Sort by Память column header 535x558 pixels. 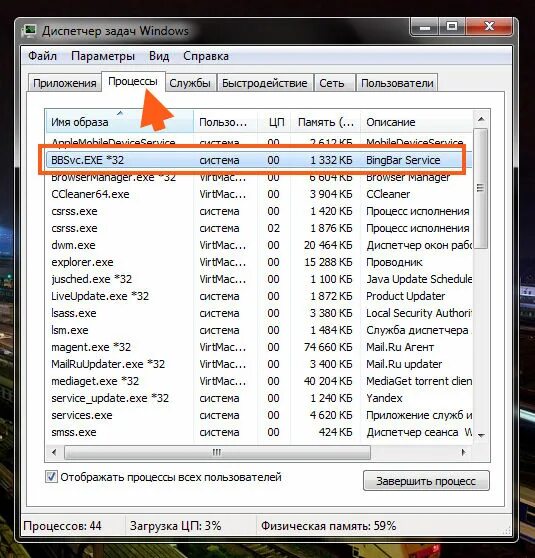[326, 122]
